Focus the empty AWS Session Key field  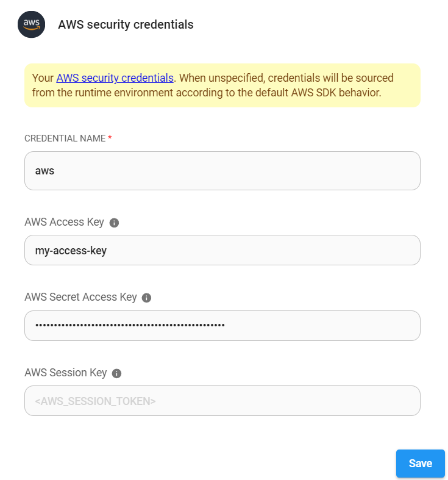[x=222, y=401]
